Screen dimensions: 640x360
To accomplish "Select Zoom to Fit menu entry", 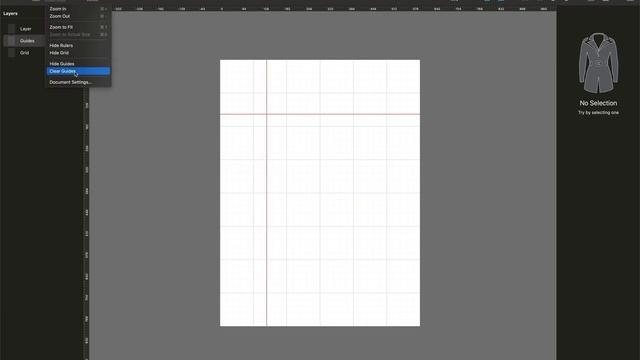I will pyautogui.click(x=78, y=27).
